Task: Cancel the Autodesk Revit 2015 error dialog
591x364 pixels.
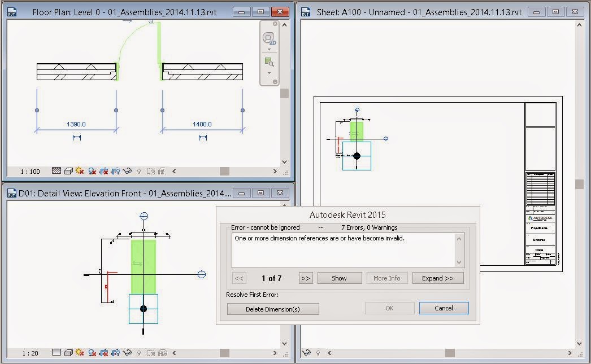Action: (444, 308)
